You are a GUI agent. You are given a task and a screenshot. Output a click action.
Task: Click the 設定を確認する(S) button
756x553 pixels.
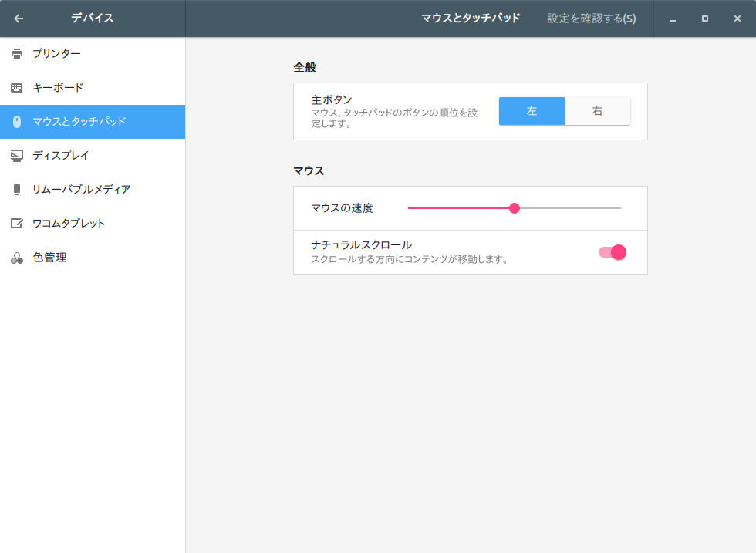point(590,18)
